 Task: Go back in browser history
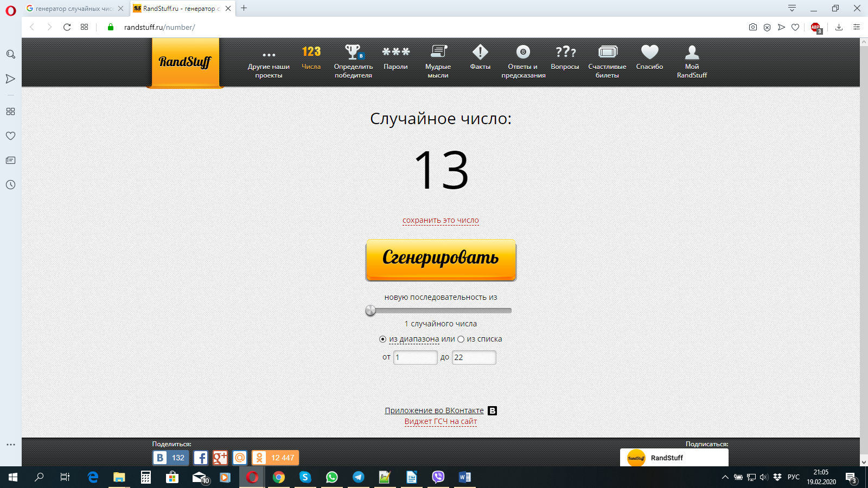click(32, 27)
